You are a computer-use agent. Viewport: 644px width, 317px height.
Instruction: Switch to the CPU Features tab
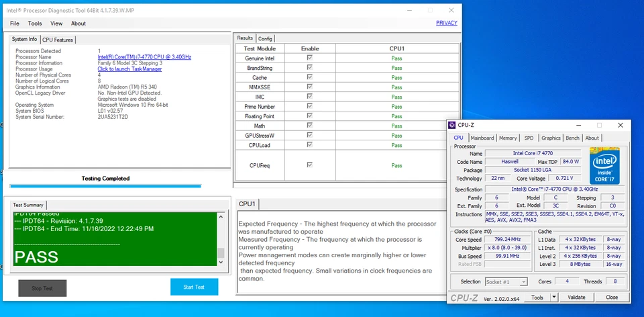pos(58,40)
